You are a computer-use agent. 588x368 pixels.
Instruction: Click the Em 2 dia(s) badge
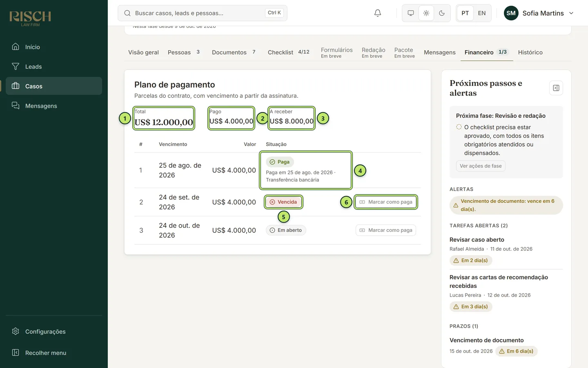coord(471,260)
